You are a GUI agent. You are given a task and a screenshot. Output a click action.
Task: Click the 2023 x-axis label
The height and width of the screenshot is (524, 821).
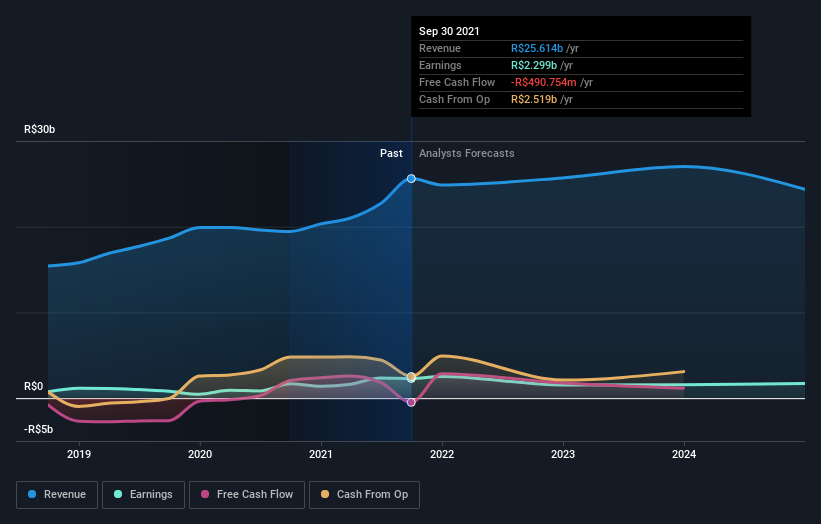coord(563,454)
